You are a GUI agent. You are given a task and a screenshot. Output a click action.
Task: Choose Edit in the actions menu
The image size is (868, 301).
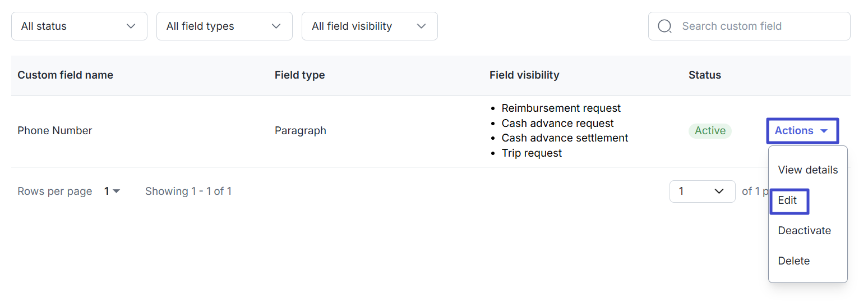click(788, 200)
